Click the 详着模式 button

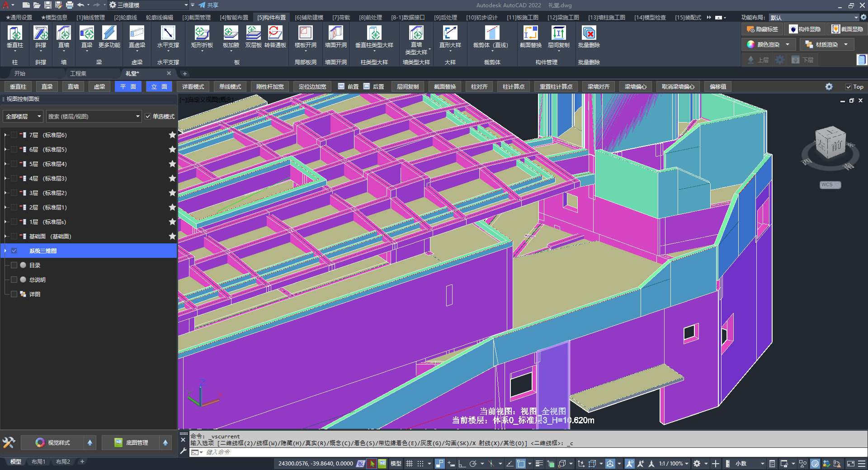pos(193,87)
